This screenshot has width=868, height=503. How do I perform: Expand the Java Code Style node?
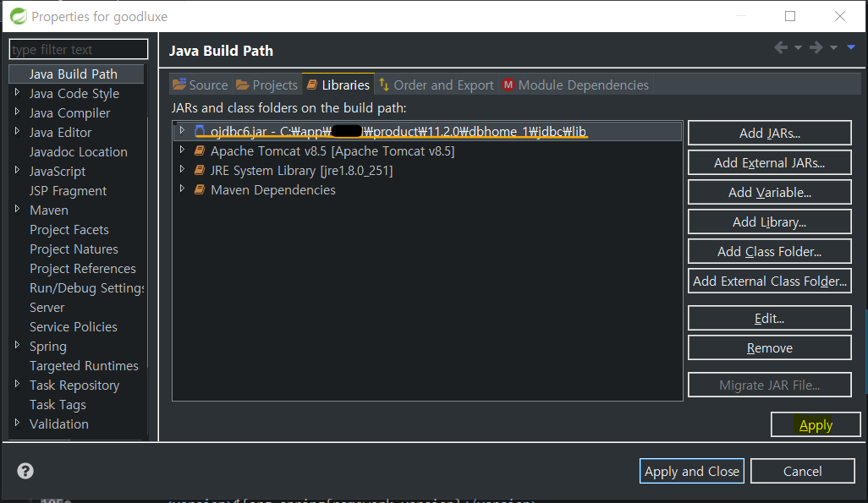(x=17, y=92)
